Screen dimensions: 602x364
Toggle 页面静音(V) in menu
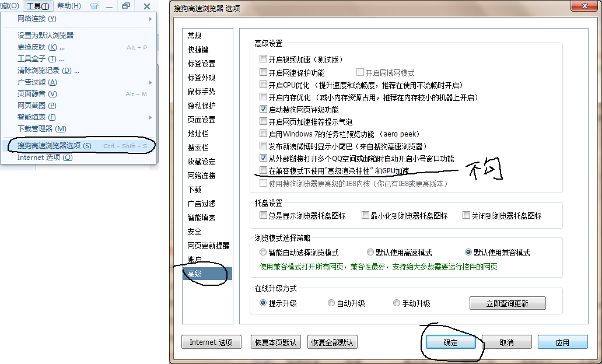click(78, 94)
